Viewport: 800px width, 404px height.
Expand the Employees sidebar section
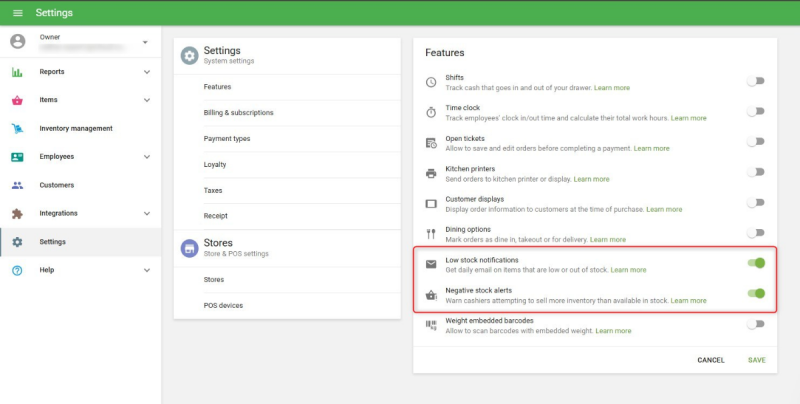[147, 157]
